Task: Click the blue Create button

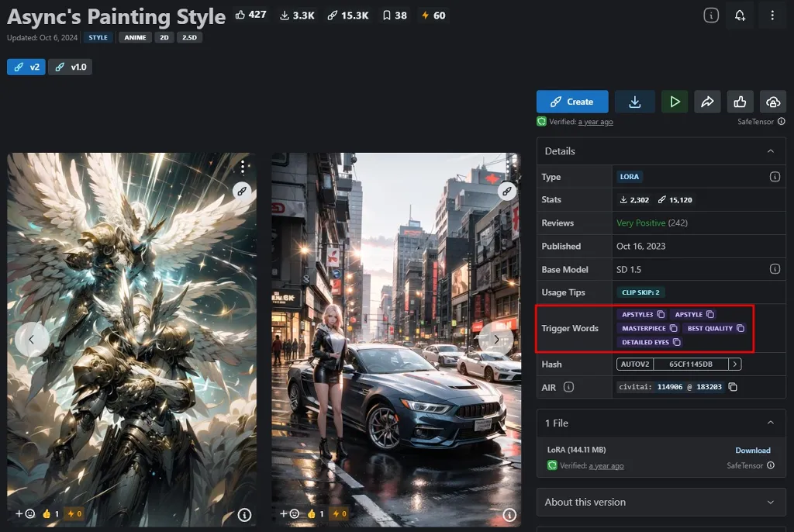Action: [572, 102]
